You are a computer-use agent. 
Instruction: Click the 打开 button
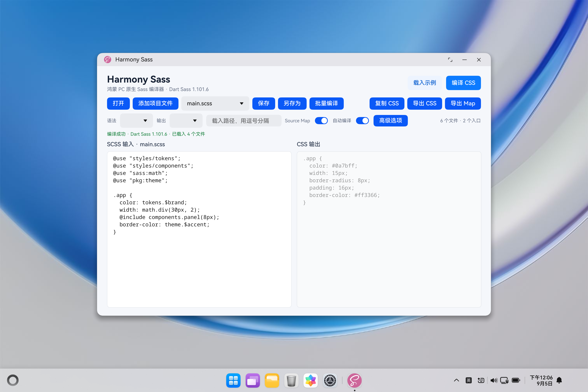click(x=118, y=103)
